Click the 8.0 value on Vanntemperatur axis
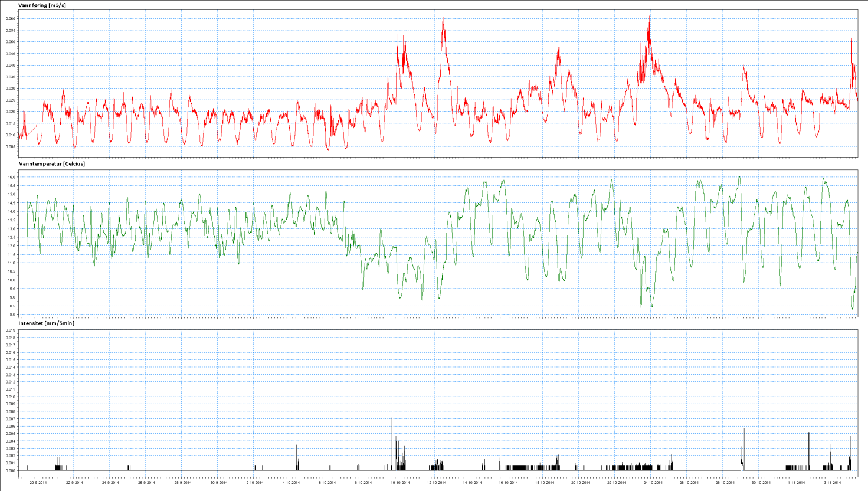This screenshot has width=868, height=491. tap(13, 315)
